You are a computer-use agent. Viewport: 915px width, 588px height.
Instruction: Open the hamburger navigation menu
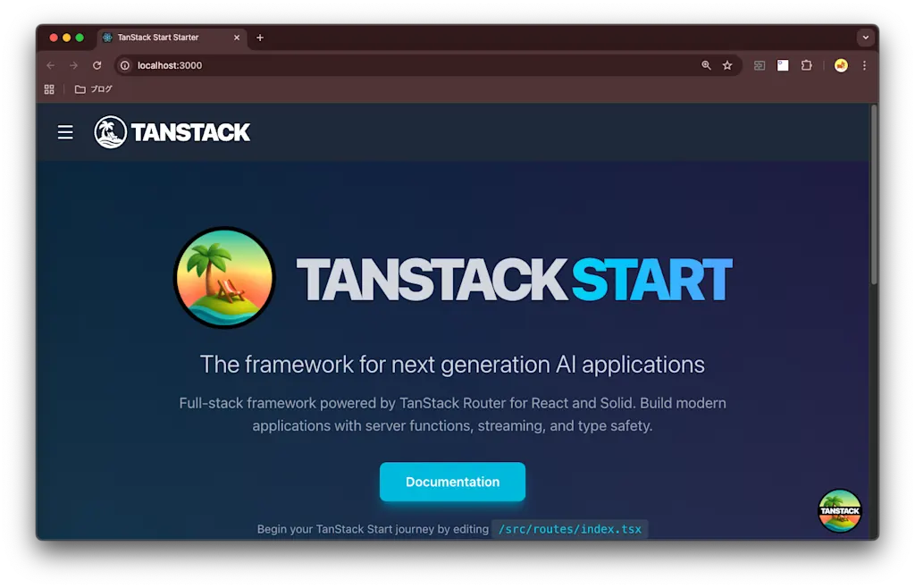point(65,132)
